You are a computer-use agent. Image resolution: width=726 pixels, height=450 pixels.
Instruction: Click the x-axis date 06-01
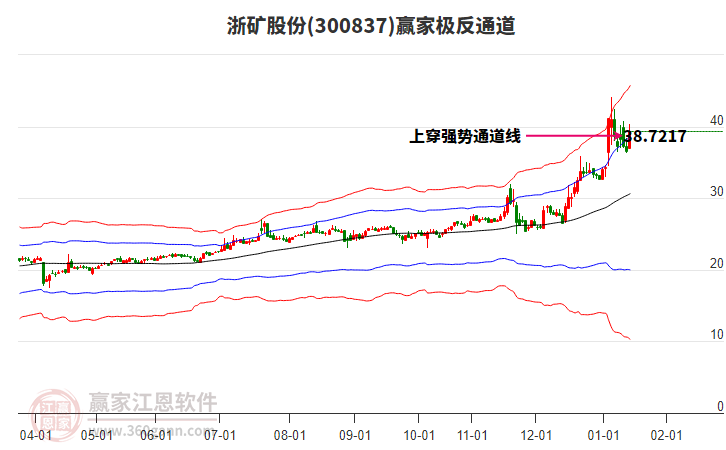pyautogui.click(x=156, y=435)
